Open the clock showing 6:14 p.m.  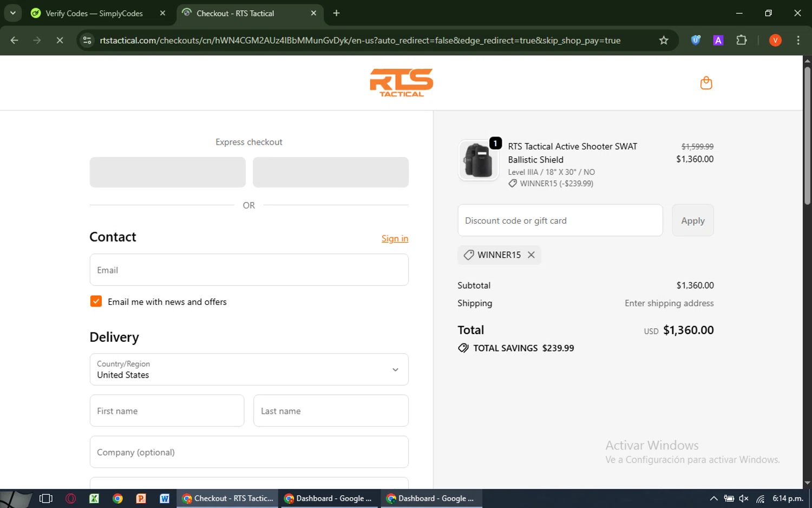tap(788, 498)
